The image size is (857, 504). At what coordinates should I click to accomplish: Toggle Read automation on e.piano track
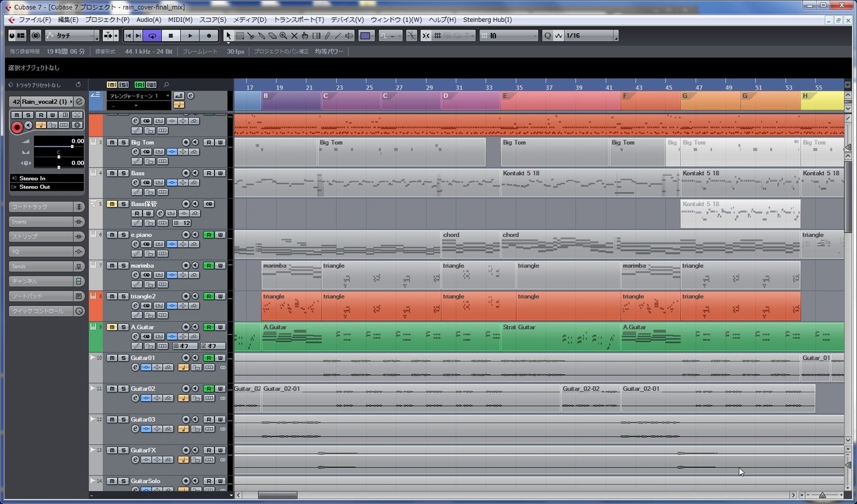click(208, 235)
